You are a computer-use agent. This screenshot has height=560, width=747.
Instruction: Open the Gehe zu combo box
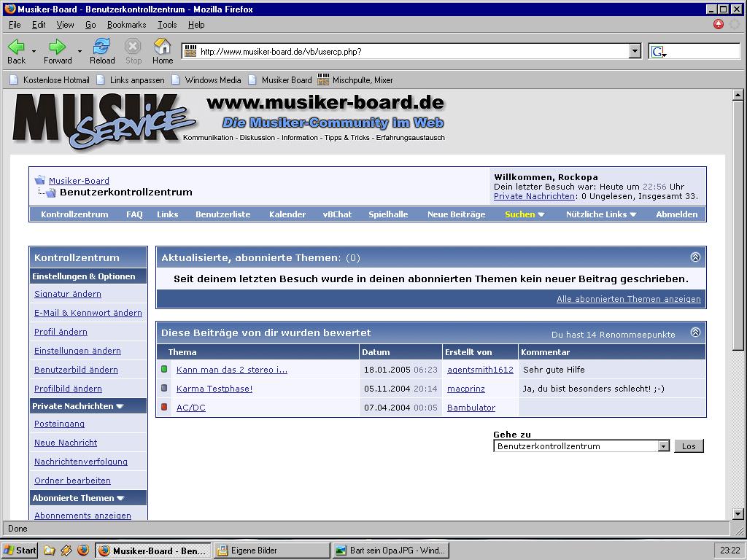pos(581,446)
